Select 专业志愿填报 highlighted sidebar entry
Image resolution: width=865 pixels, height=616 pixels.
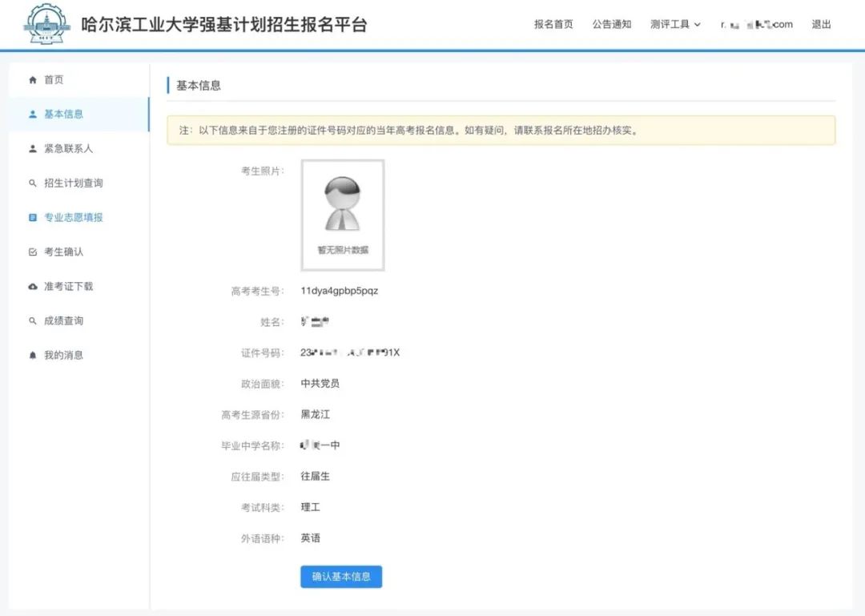pos(74,217)
